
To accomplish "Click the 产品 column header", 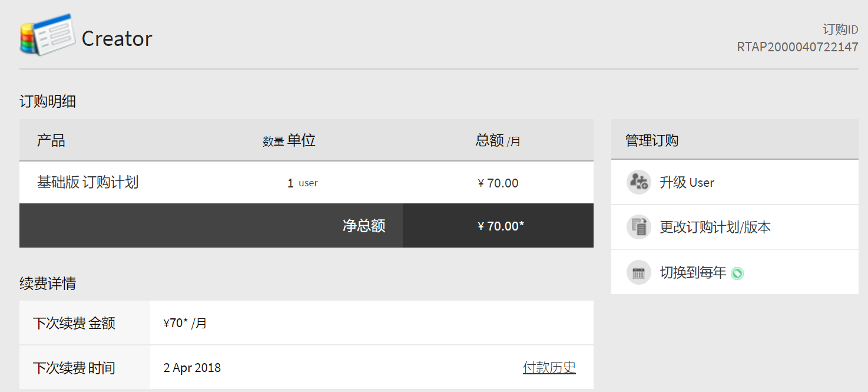I will coord(51,140).
